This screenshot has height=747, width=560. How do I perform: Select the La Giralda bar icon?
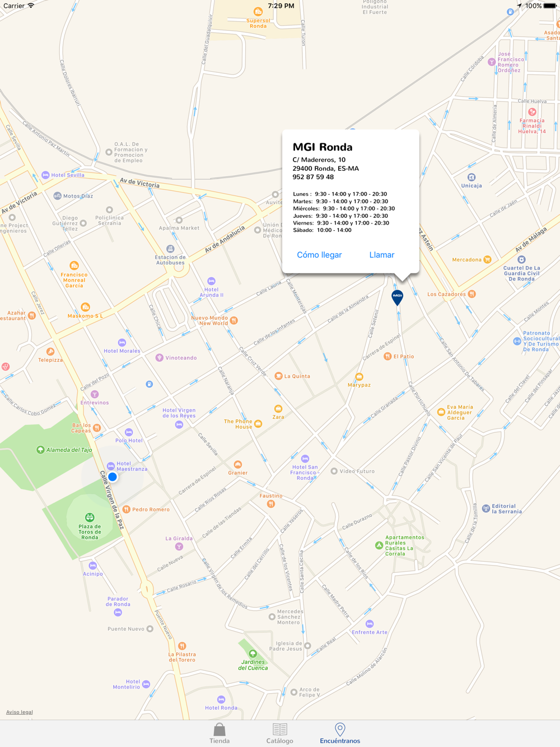[x=179, y=547]
